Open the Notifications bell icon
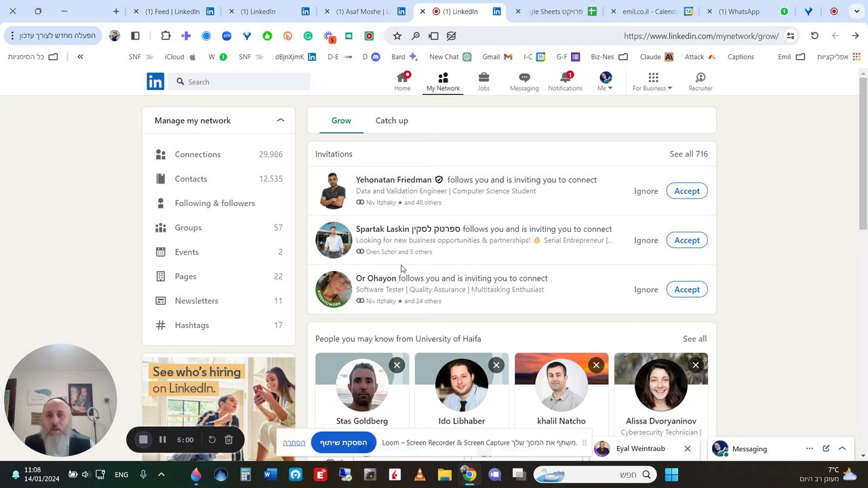 pos(565,81)
